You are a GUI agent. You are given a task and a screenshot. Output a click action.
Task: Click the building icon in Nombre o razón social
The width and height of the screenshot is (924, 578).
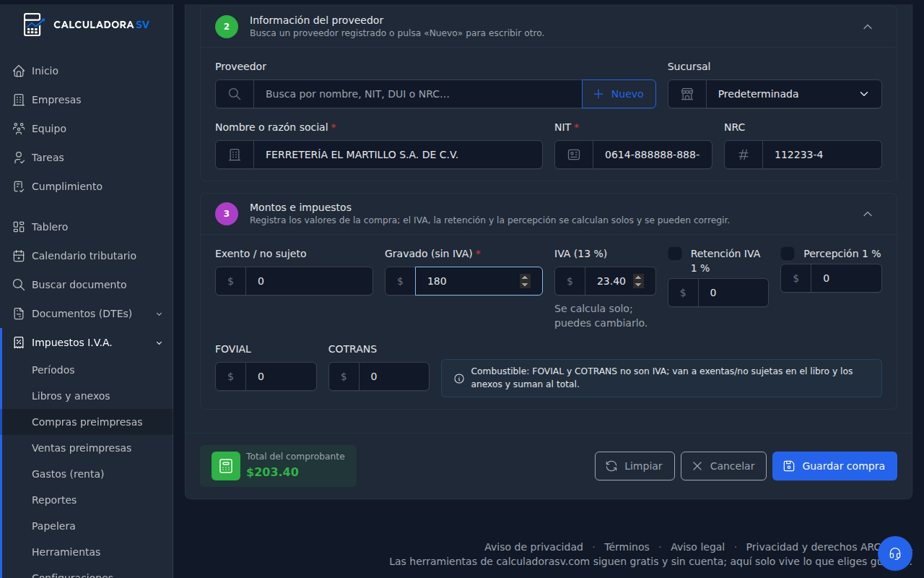(235, 155)
